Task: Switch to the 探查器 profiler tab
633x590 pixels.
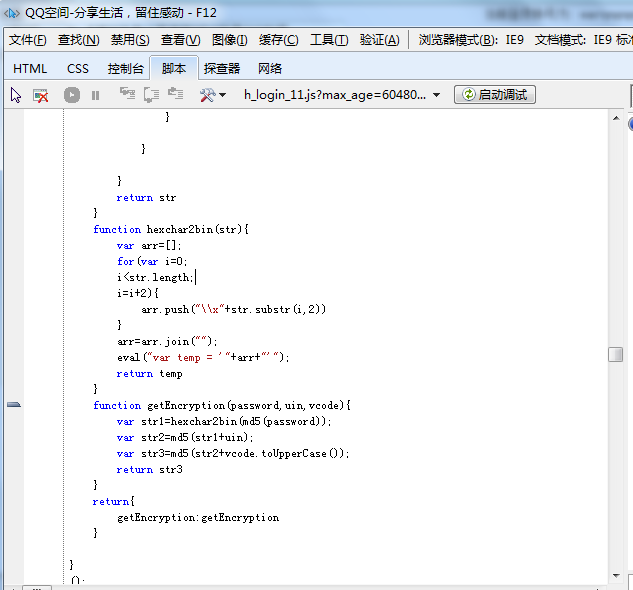Action: [222, 69]
